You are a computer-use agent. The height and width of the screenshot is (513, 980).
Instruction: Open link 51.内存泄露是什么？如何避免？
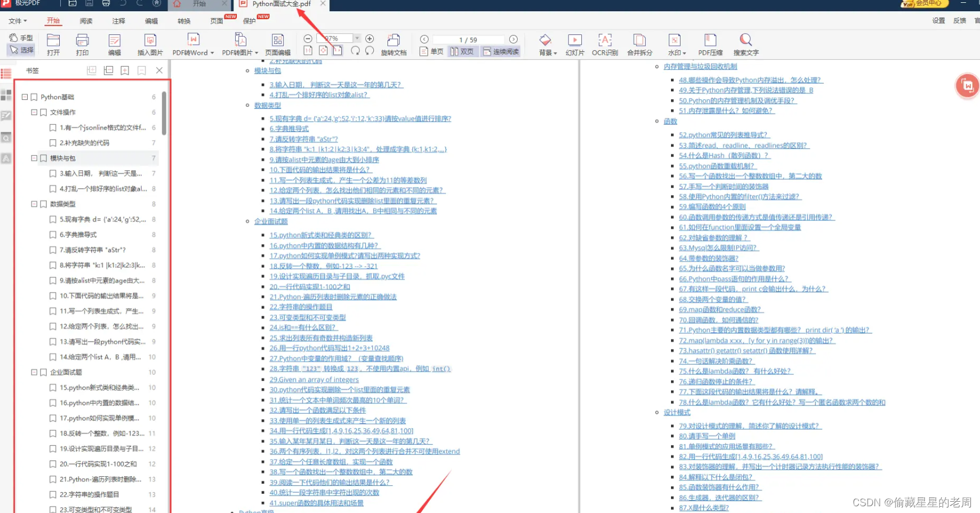coord(727,111)
